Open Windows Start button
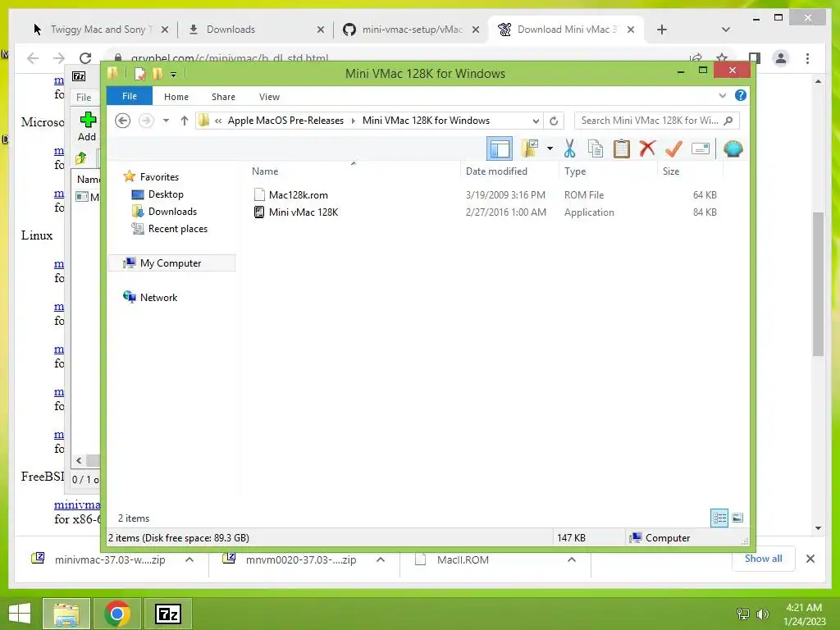Screen dimensions: 840x630 (x=20, y=614)
